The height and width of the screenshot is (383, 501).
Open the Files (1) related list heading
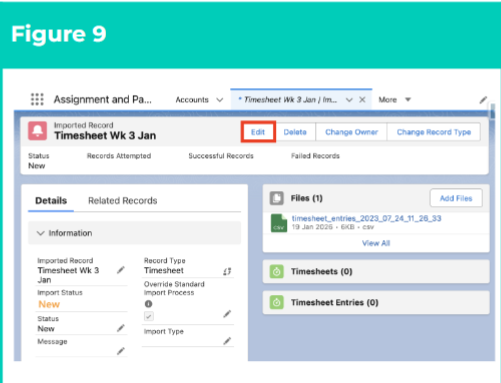click(x=307, y=198)
